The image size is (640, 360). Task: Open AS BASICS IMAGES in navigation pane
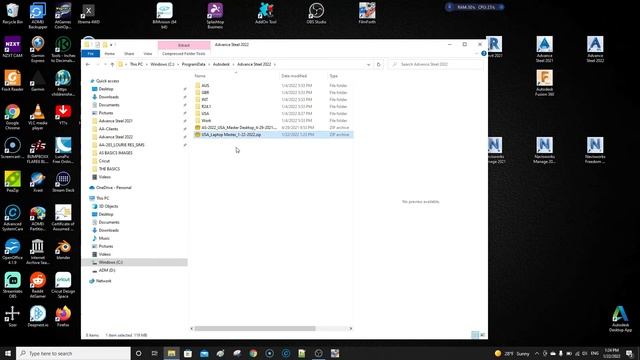[x=116, y=153]
